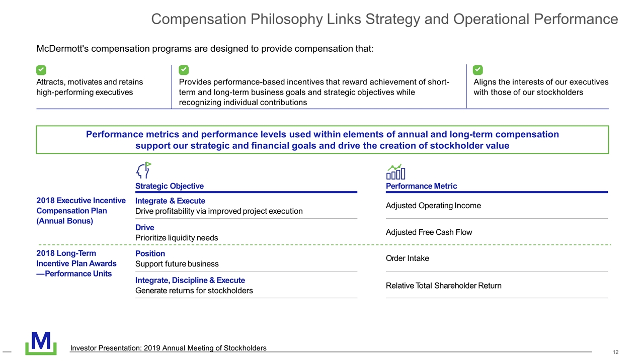Click the performance metric bar chart icon
Image resolution: width=644 pixels, height=362 pixels.
395,171
